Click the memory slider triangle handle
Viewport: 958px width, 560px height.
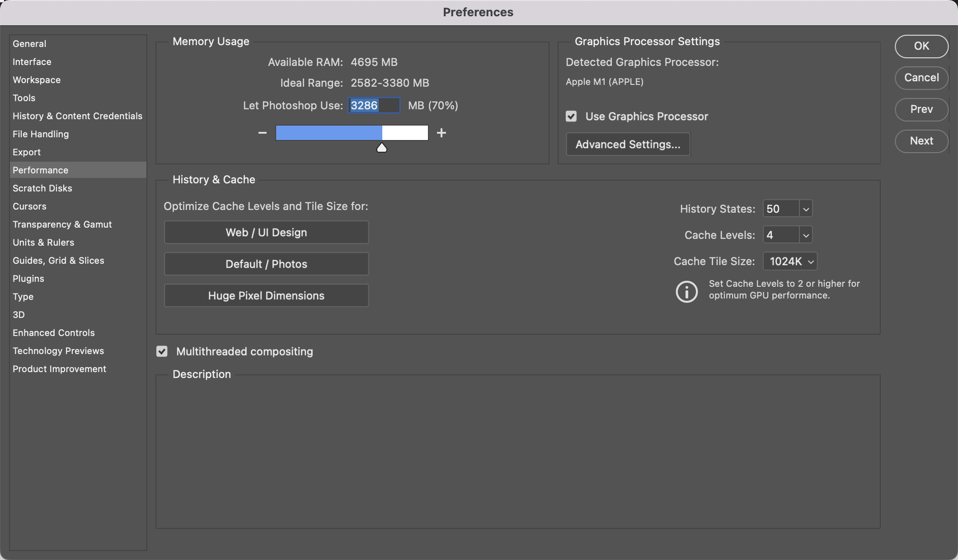pos(382,148)
